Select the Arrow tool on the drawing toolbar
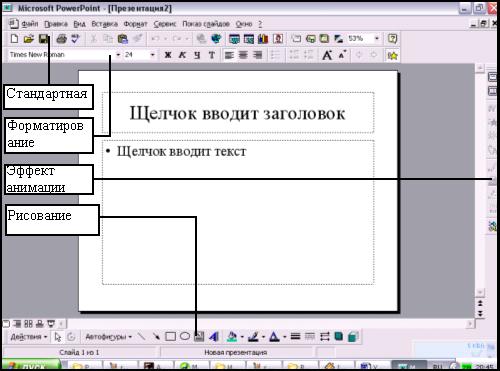The width and height of the screenshot is (500, 371). click(156, 336)
